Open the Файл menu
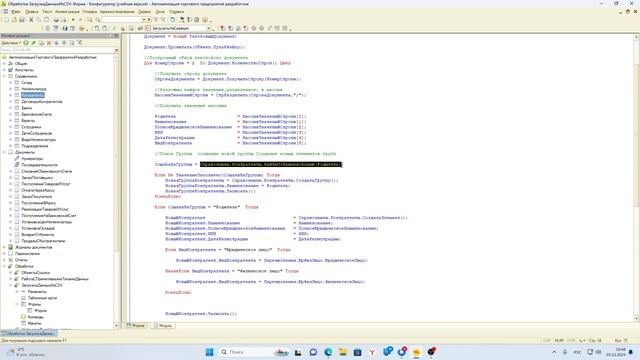The height and width of the screenshot is (360, 640). coord(16,12)
